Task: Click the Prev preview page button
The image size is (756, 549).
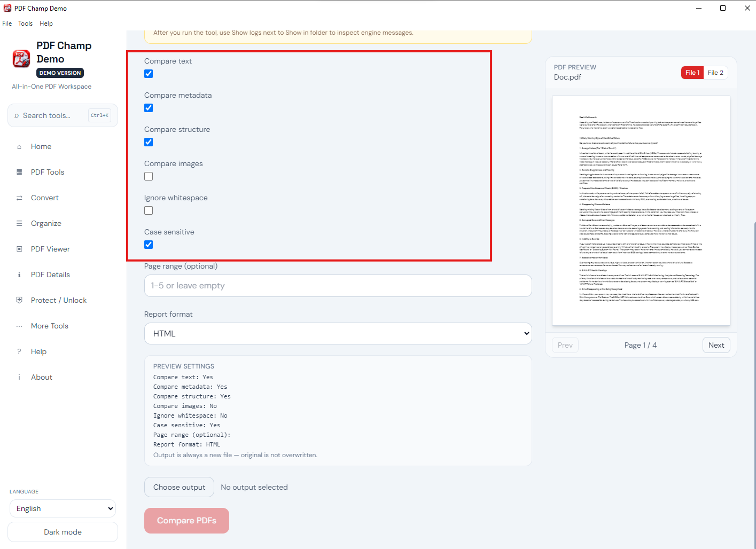Action: coord(565,346)
